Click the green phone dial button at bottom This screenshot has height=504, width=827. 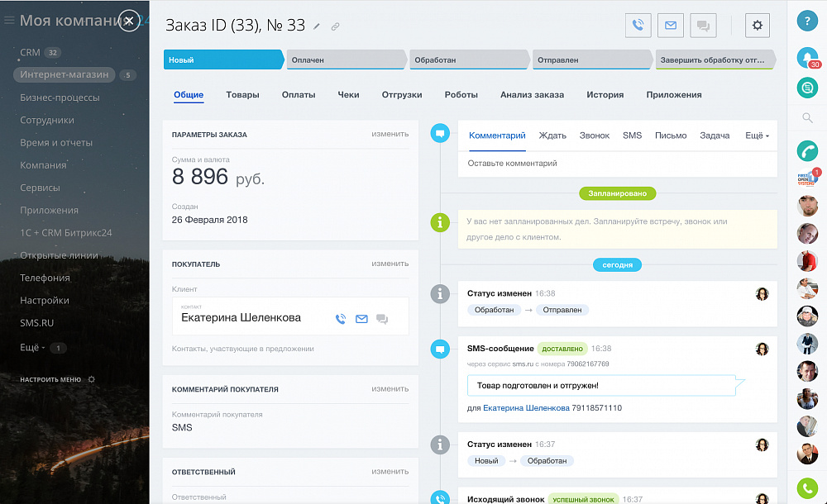807,488
